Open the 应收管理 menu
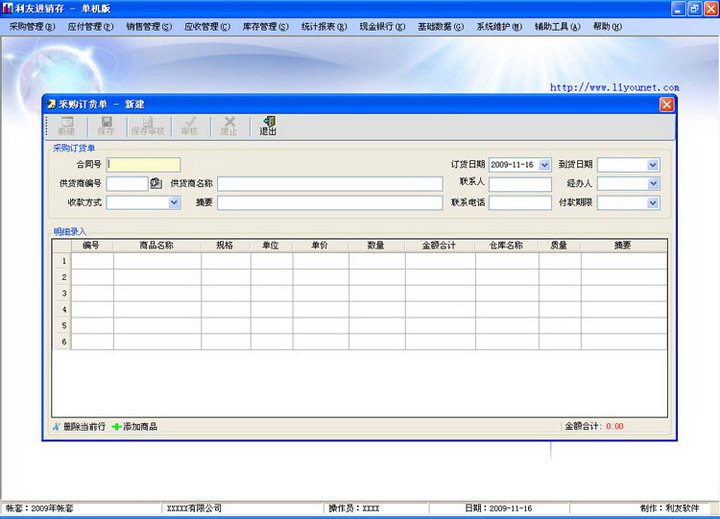Viewport: 720px width, 519px height. tap(207, 27)
